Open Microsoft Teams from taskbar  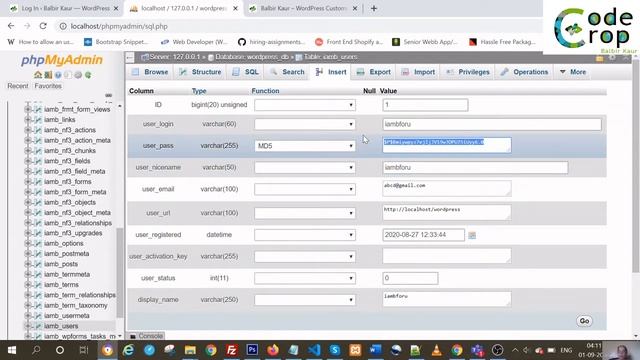[x=477, y=350]
